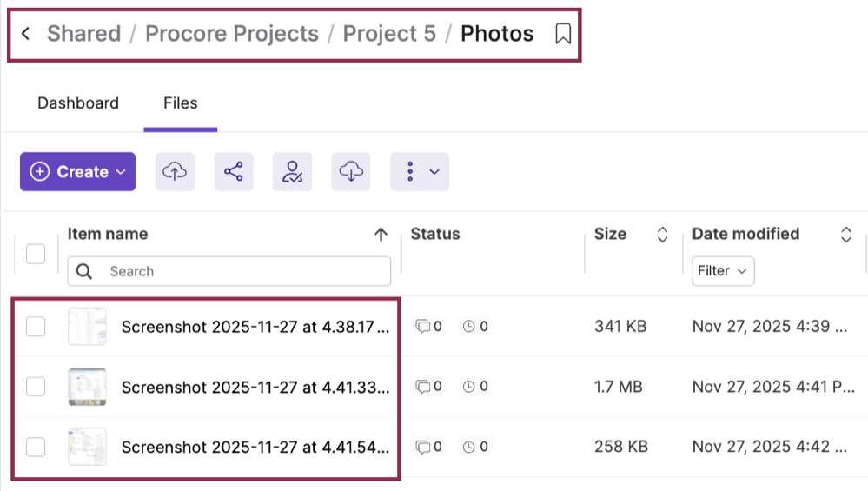The image size is (868, 491).
Task: Open the Shared breadcrumb link
Action: tap(83, 34)
